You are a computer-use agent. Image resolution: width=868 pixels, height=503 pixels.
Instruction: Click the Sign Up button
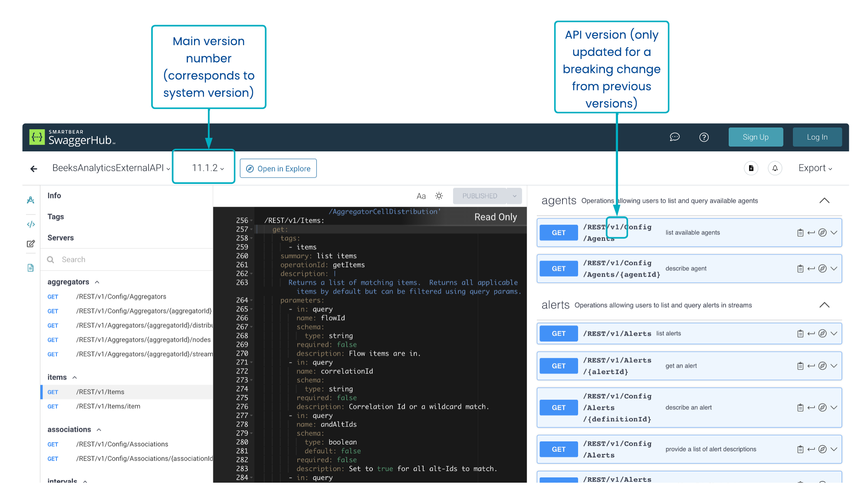click(x=756, y=137)
